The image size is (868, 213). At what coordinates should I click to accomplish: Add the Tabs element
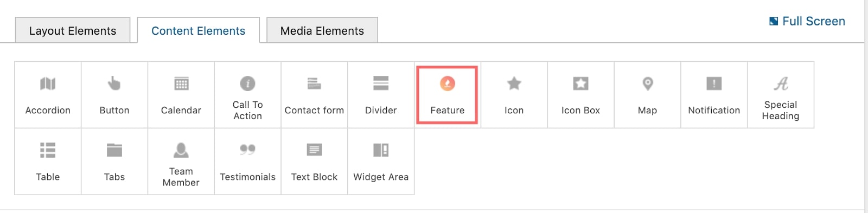pyautogui.click(x=114, y=162)
